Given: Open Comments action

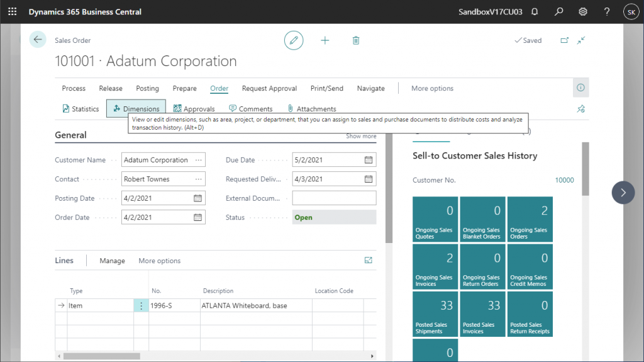Looking at the screenshot, I should tap(250, 108).
